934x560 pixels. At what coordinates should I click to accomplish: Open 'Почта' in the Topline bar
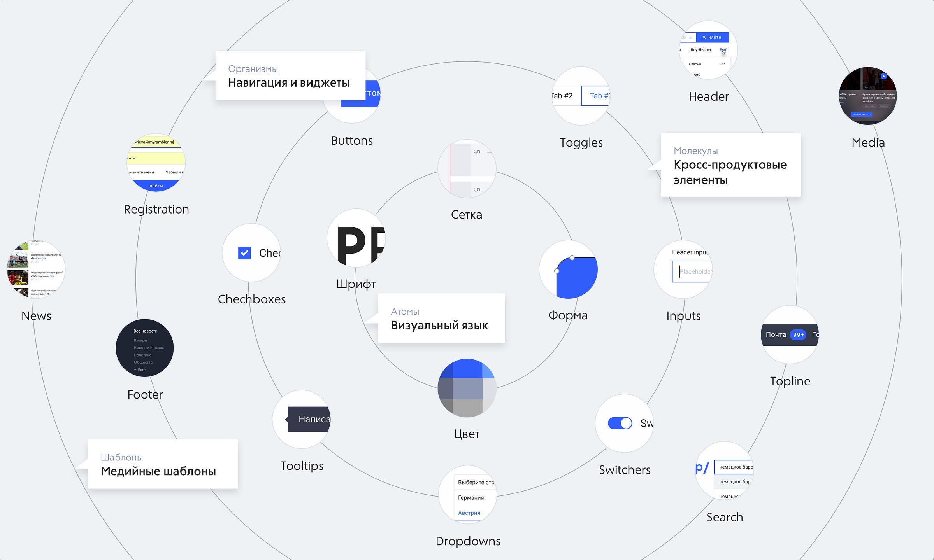(776, 334)
